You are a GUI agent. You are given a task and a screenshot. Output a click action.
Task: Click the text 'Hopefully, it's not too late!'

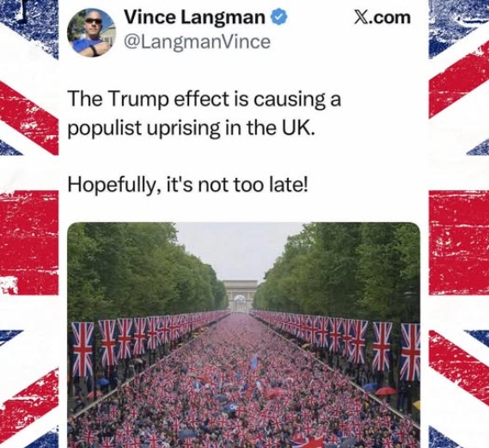click(187, 186)
